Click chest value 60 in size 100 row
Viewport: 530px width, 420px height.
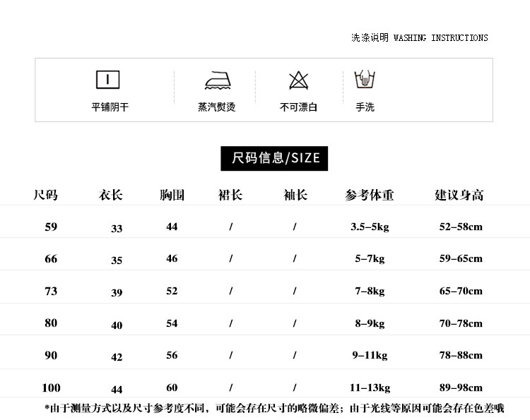coord(172,388)
